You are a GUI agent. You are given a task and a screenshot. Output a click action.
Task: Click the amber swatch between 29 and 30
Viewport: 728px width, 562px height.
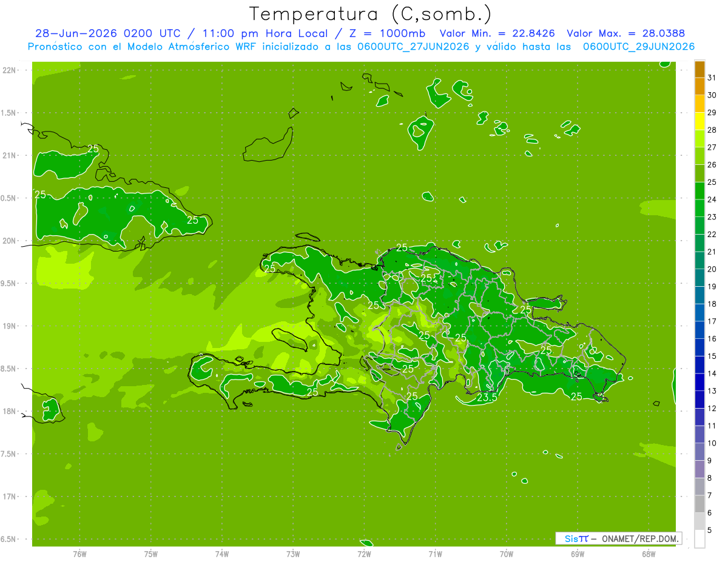coord(699,104)
